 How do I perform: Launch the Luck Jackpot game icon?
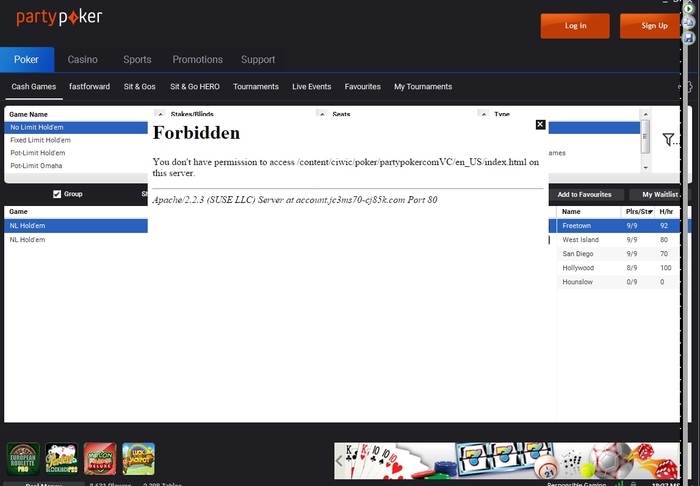coord(138,459)
